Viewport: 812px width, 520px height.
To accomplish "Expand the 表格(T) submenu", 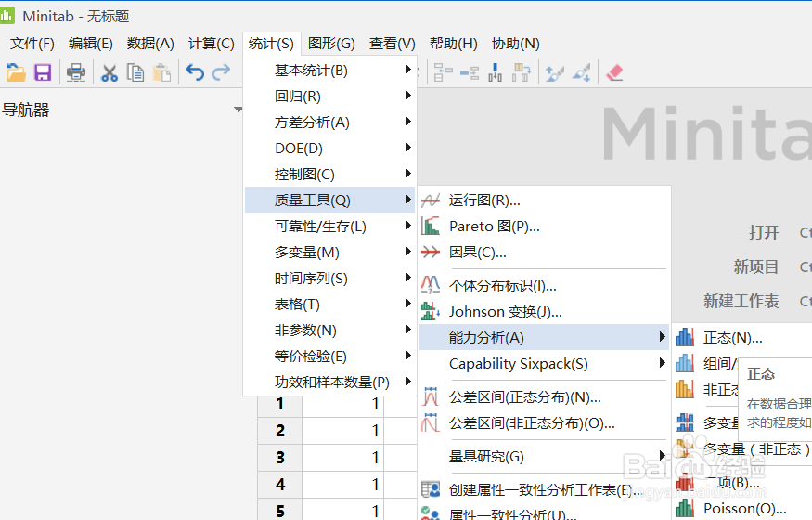I will (329, 304).
